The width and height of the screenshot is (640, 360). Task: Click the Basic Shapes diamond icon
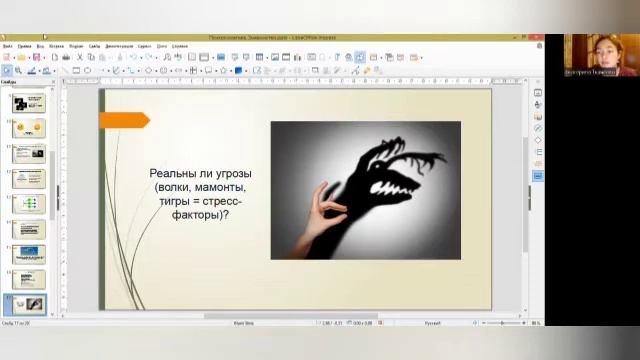click(148, 71)
